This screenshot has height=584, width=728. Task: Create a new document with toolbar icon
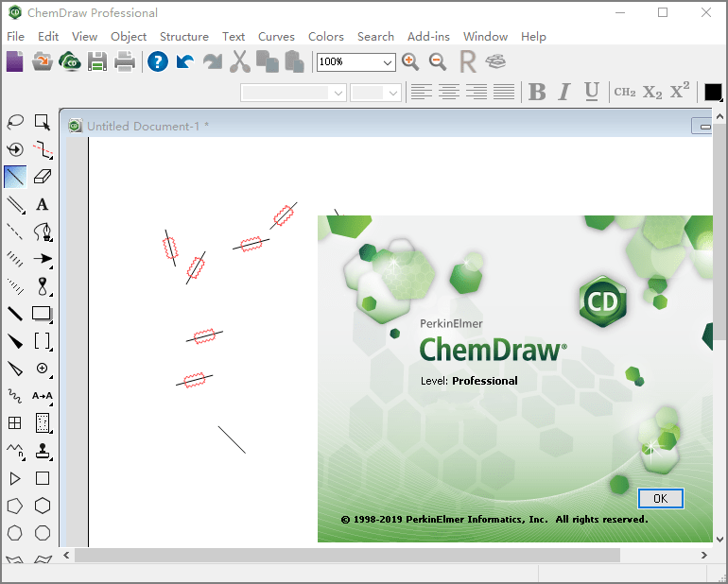pos(14,61)
